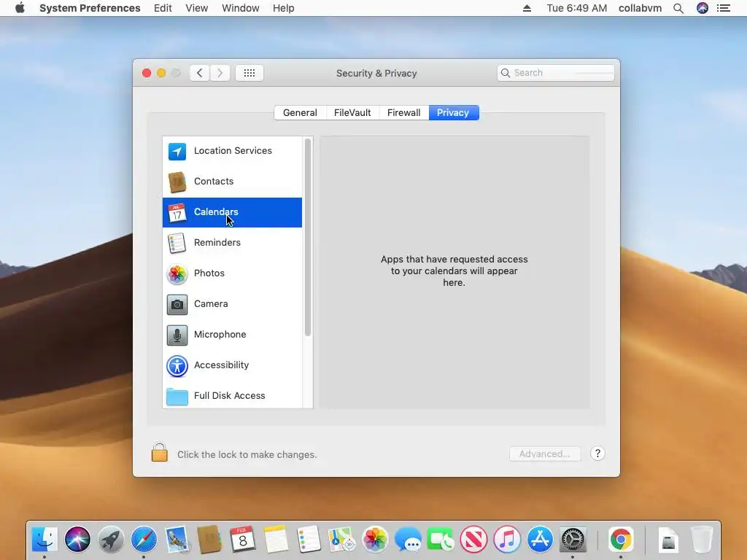Open the Edit menu

(x=163, y=8)
